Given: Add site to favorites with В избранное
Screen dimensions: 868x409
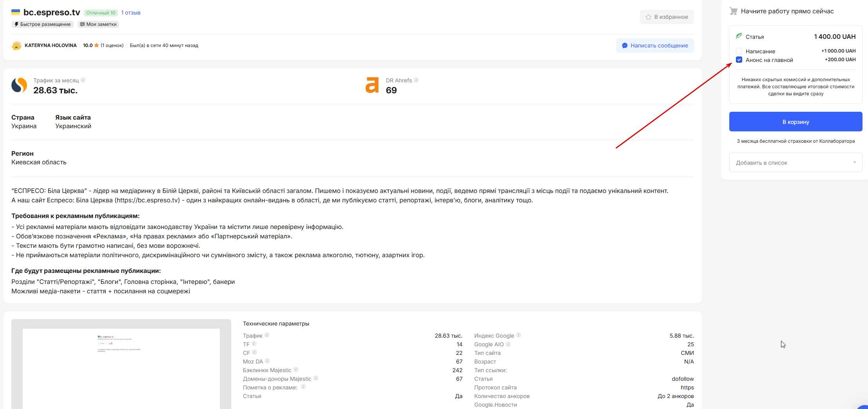Looking at the screenshot, I should point(667,17).
